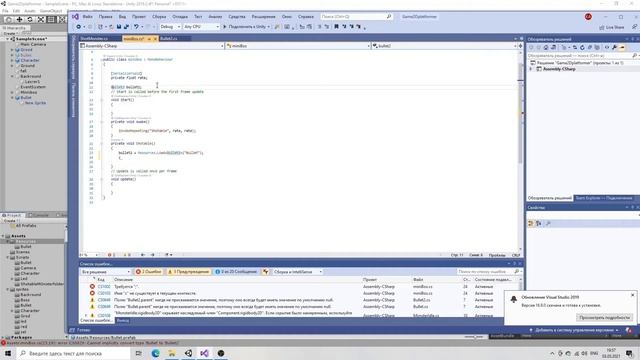The image size is (640, 360).
Task: Click the Unity Move tool icon
Action: point(19,19)
